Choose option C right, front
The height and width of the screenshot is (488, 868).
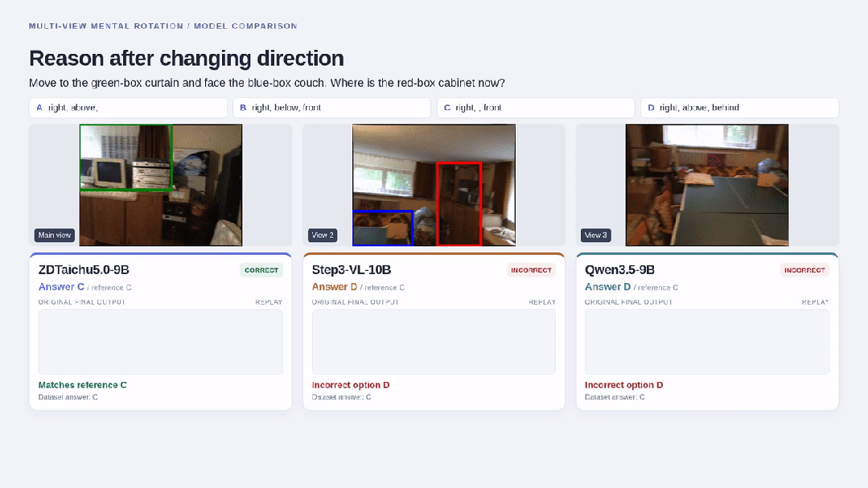click(x=536, y=108)
